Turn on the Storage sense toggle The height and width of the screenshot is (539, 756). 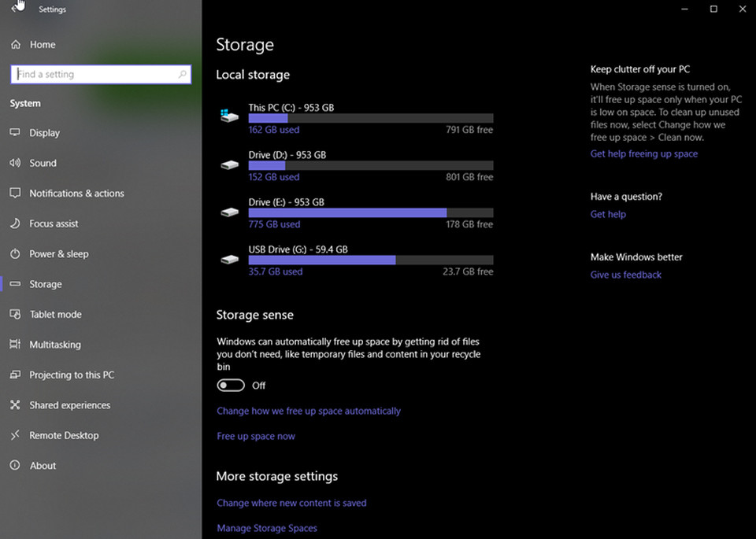click(231, 386)
